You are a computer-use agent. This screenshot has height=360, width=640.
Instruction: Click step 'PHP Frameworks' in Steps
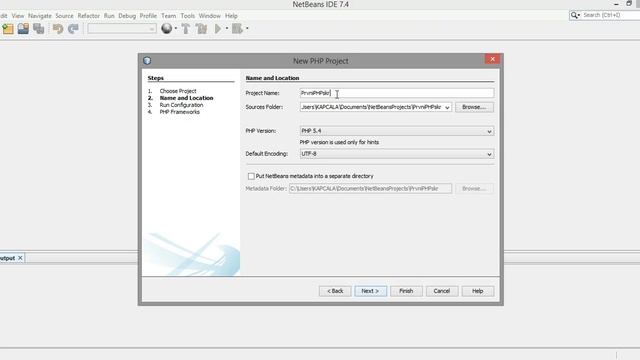[180, 112]
